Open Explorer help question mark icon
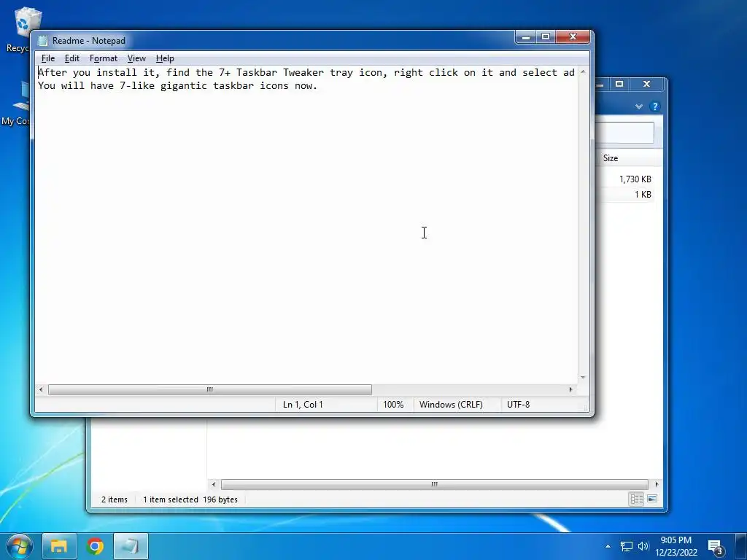 click(655, 106)
